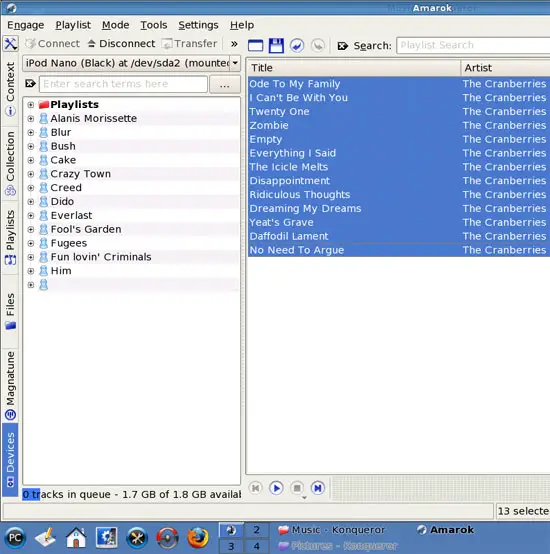
Task: Expand the Cake artist node
Action: pyautogui.click(x=31, y=160)
